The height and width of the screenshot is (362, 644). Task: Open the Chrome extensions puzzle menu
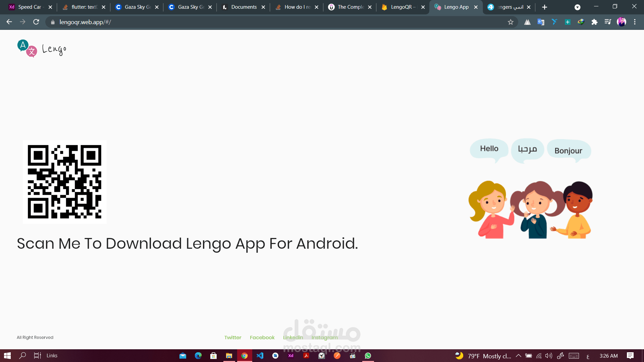(x=595, y=22)
